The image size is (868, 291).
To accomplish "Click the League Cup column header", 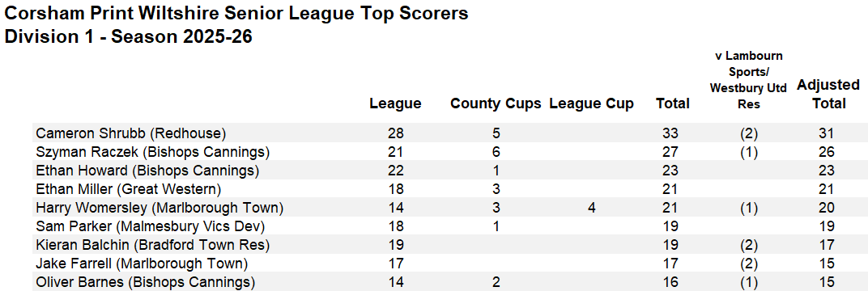I will point(591,103).
